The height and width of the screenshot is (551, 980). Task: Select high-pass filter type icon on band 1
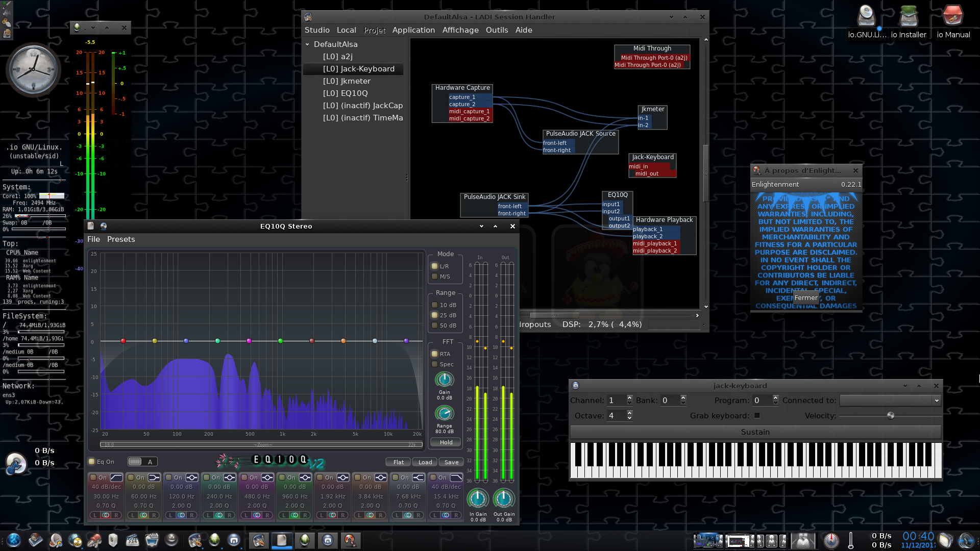click(x=116, y=478)
